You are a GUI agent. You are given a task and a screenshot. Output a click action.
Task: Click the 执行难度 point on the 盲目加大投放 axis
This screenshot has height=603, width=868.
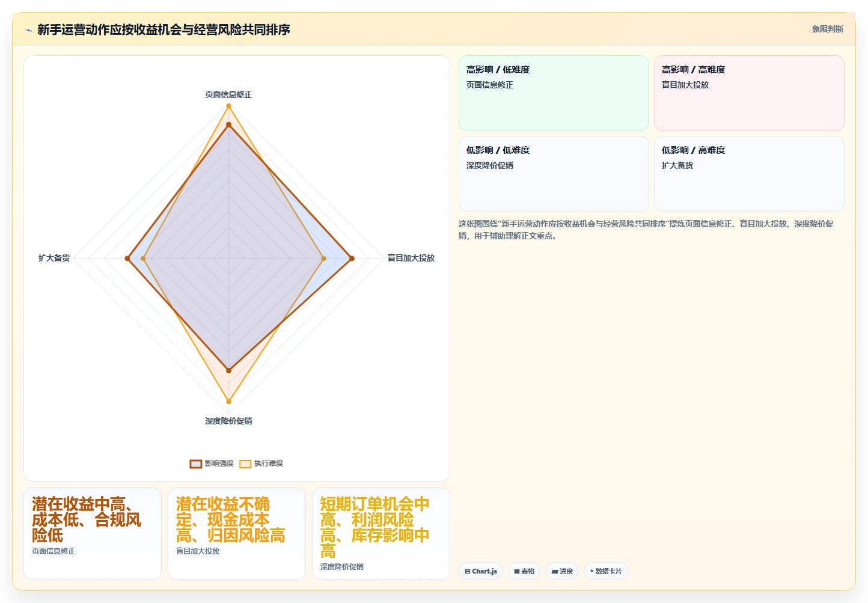[324, 259]
